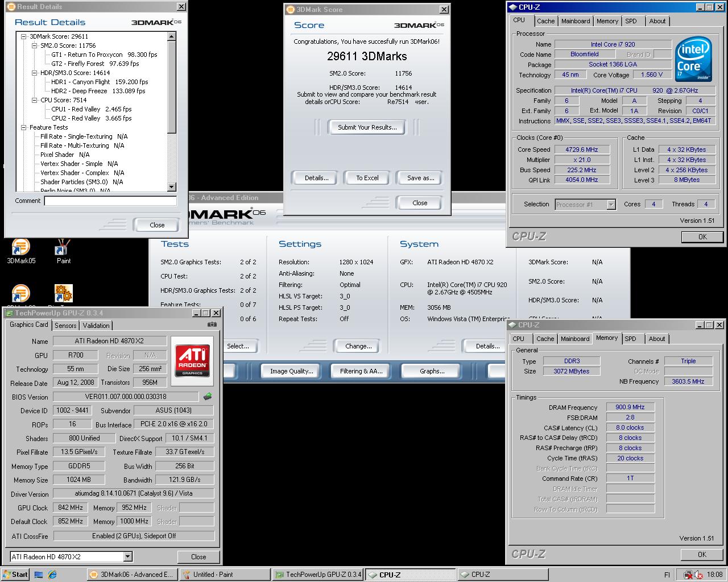728x582 pixels.
Task: Collapse the CPU Score tree node
Action: pos(35,100)
